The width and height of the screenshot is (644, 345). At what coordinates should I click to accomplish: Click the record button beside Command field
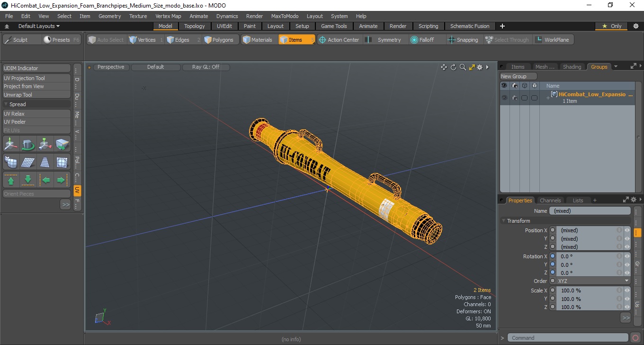point(635,338)
